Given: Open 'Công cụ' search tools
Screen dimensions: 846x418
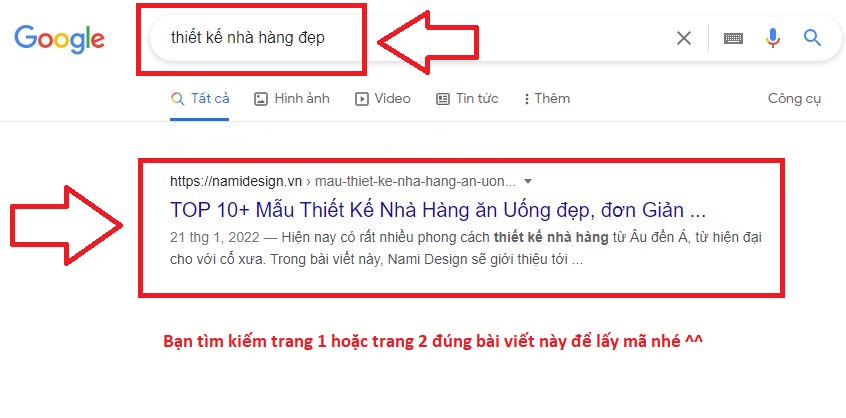Looking at the screenshot, I should tap(794, 99).
